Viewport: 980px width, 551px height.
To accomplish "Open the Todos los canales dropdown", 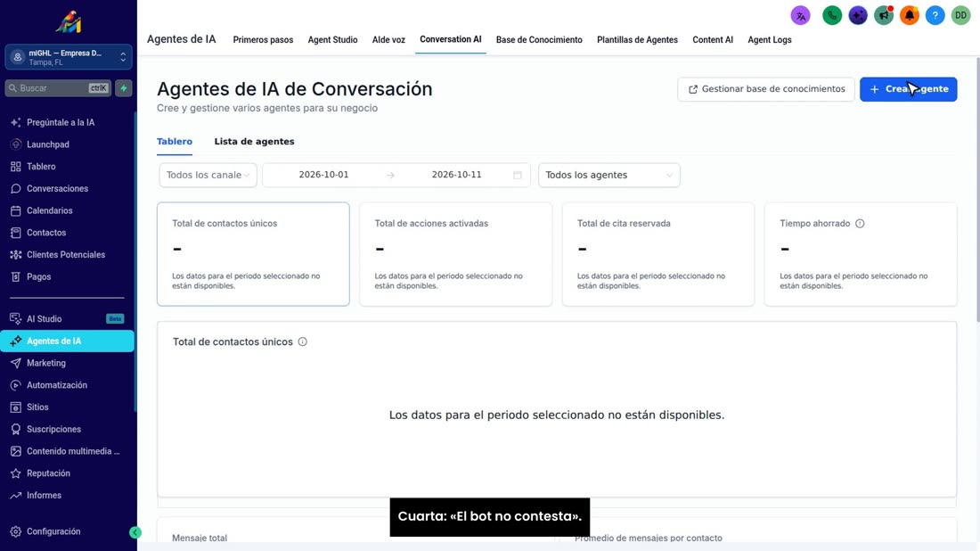I will coord(208,175).
